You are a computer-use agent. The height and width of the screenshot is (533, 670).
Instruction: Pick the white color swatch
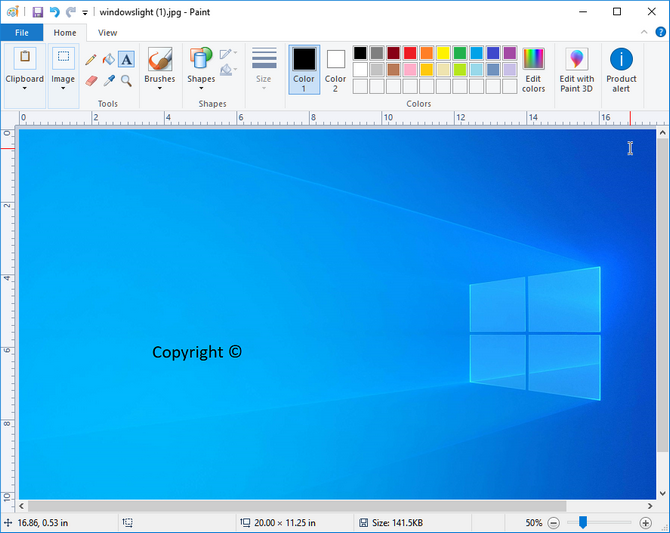pos(360,69)
